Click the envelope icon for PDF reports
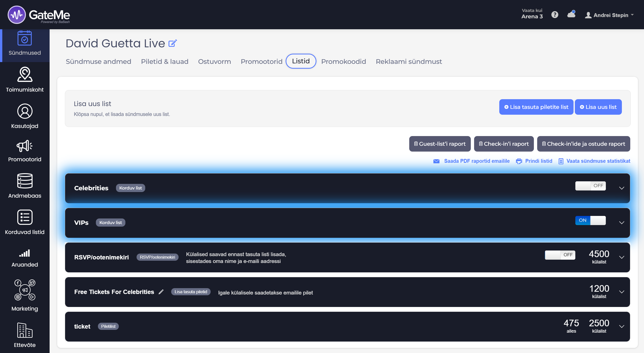The height and width of the screenshot is (353, 644). [436, 161]
